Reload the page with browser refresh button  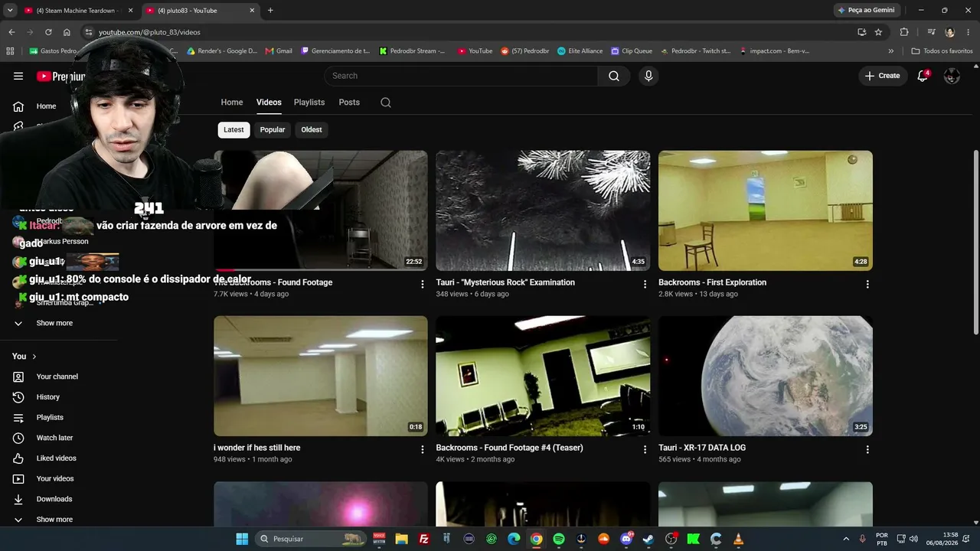48,32
